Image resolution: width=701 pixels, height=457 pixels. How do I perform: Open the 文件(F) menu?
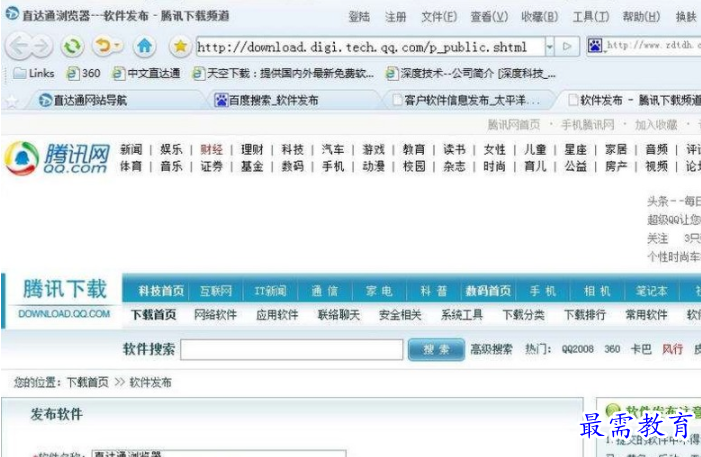click(x=439, y=17)
